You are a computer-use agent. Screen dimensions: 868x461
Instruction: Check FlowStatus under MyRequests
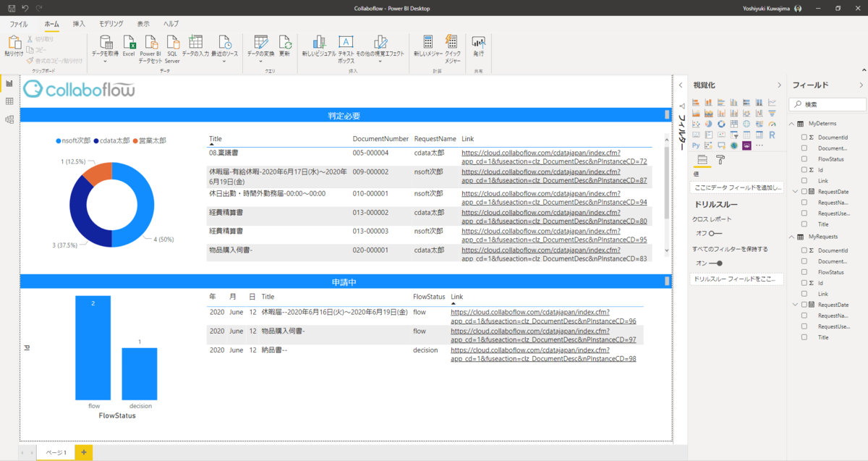(804, 272)
